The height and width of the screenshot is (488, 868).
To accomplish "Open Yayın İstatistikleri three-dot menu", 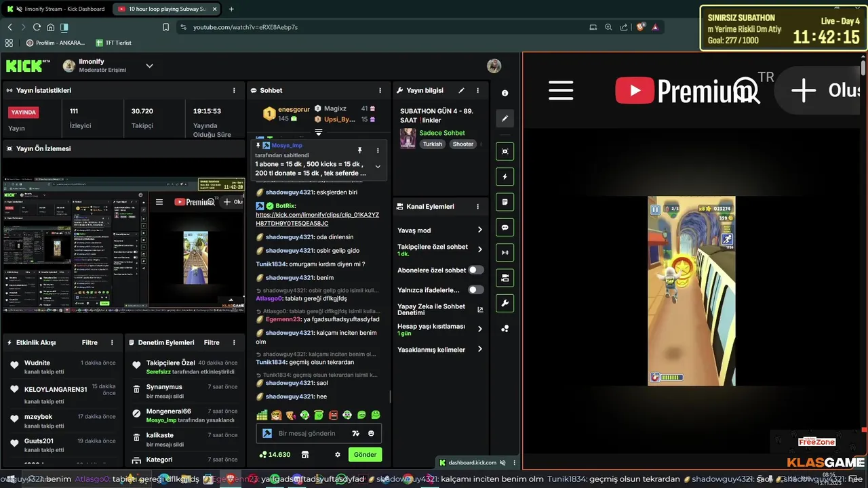I will pos(234,90).
